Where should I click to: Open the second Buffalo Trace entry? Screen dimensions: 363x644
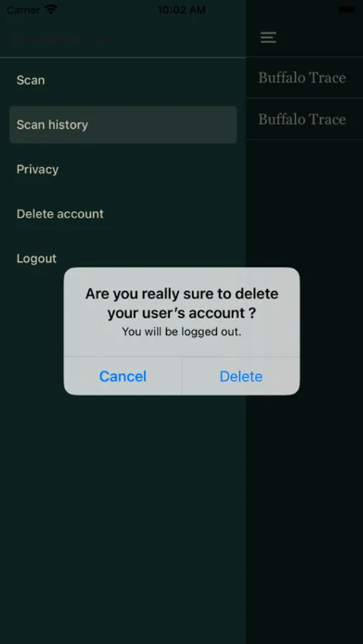tap(304, 119)
